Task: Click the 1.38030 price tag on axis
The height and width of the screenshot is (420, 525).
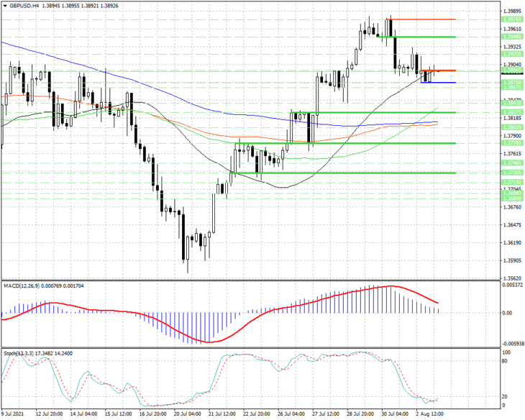Action: (512, 127)
